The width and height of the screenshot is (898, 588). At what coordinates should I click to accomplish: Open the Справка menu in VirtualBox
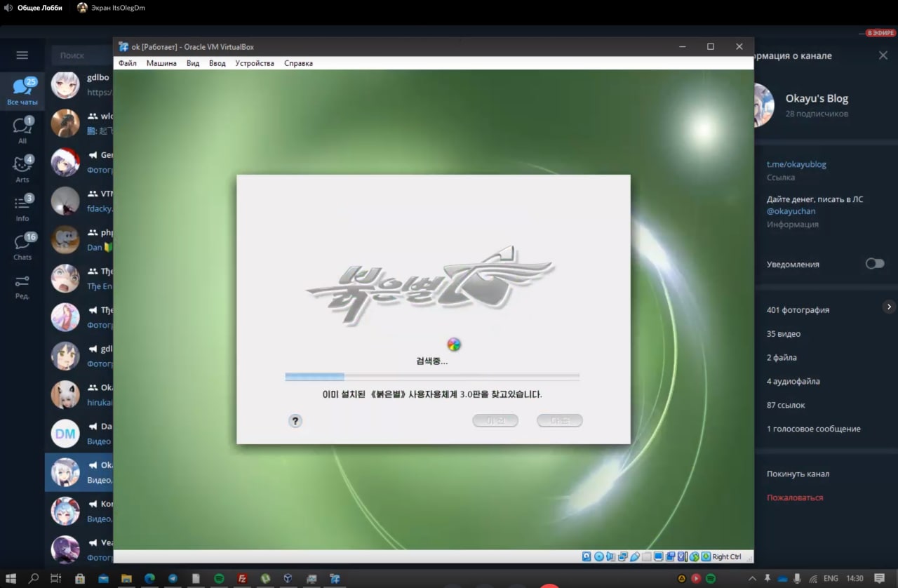click(x=298, y=63)
